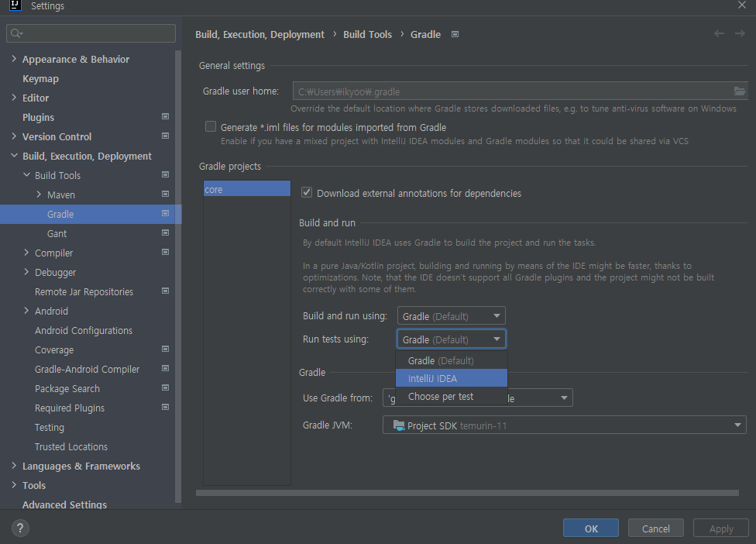Screen dimensions: 756x544
Task: Click the search magnifier icon in settings search
Action: [x=16, y=33]
